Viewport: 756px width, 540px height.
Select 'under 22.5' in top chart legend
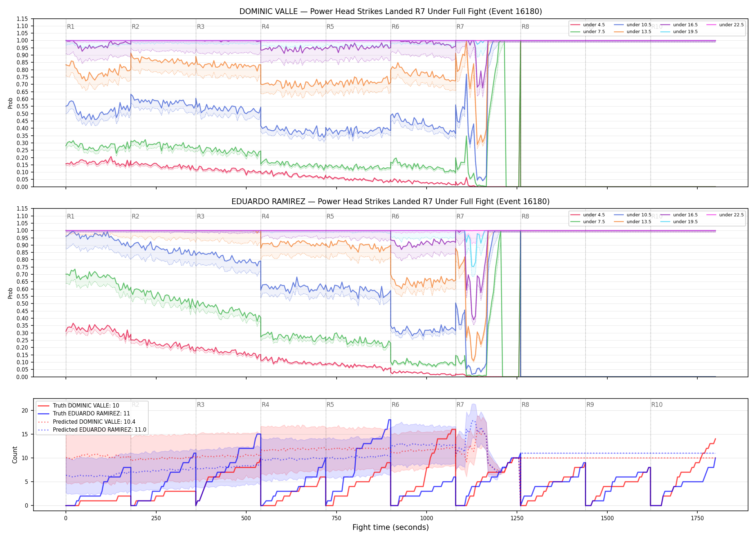coord(725,25)
